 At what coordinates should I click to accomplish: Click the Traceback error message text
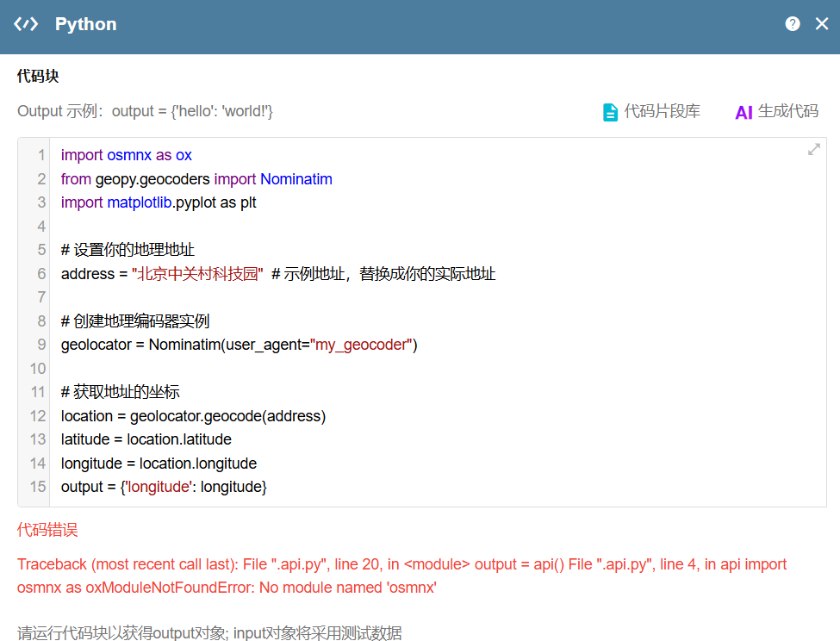coord(401,576)
